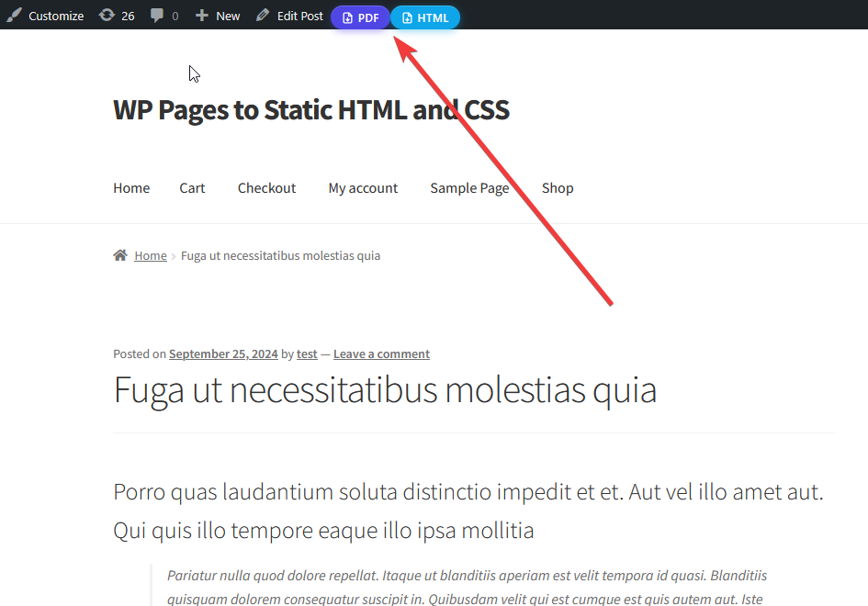The image size is (868, 606).
Task: Go to Sample Page via the menu
Action: [469, 188]
